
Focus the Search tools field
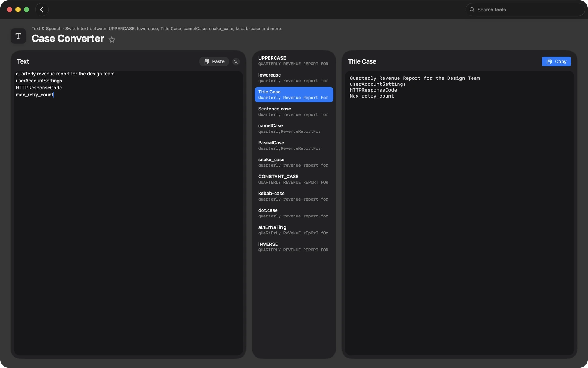tap(525, 10)
